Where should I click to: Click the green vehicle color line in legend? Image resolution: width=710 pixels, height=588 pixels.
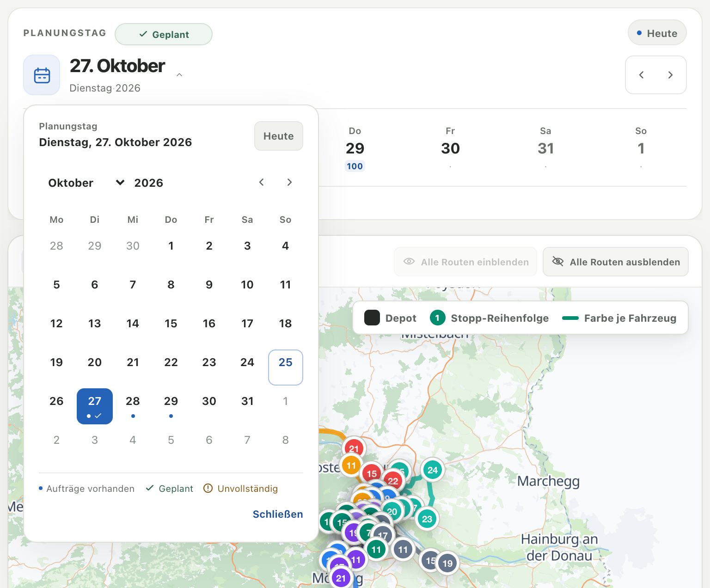point(570,318)
